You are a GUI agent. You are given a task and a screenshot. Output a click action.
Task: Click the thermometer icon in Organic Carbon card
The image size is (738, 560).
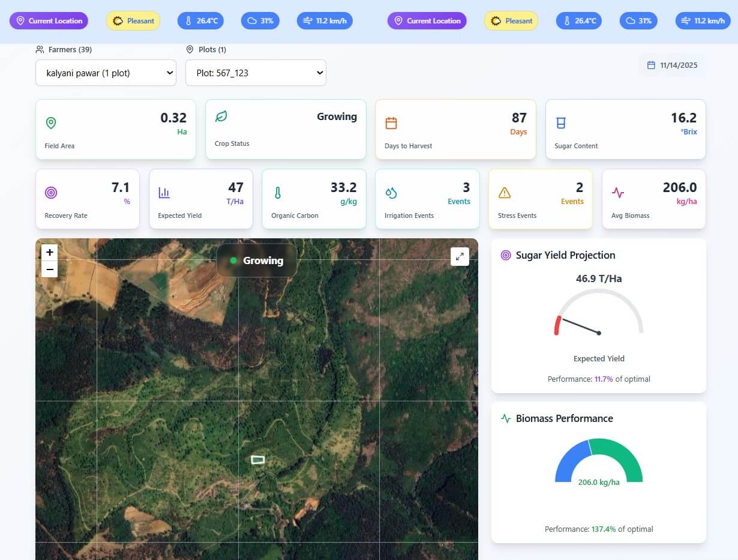point(278,193)
